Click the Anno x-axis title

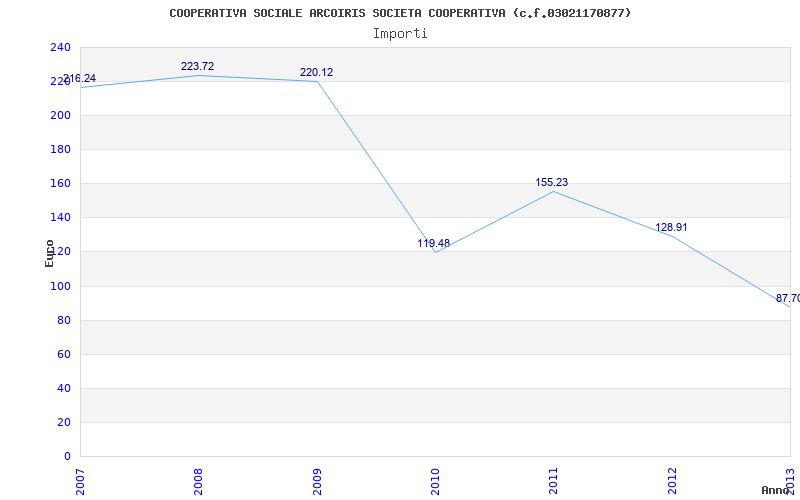point(776,490)
